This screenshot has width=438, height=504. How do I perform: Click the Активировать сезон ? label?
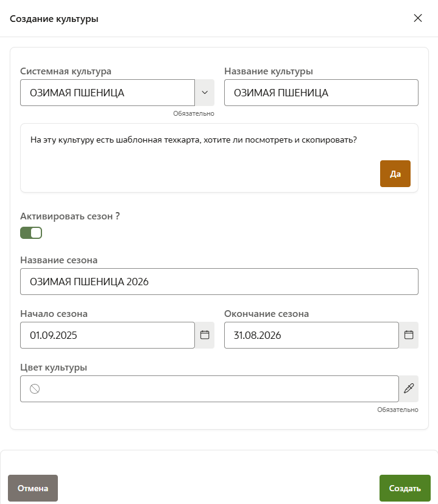tap(70, 216)
